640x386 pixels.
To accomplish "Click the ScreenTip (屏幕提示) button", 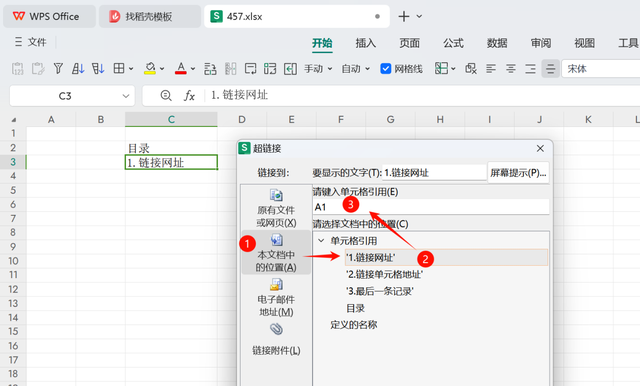I will tap(518, 173).
